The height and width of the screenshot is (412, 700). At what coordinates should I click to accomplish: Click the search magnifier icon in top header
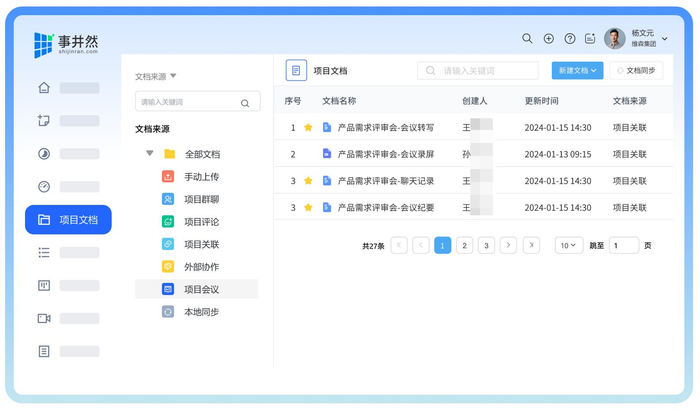pos(527,39)
